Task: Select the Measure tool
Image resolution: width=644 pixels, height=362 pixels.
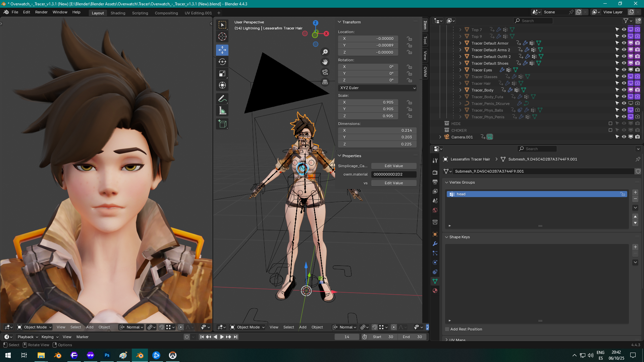Action: tap(222, 110)
